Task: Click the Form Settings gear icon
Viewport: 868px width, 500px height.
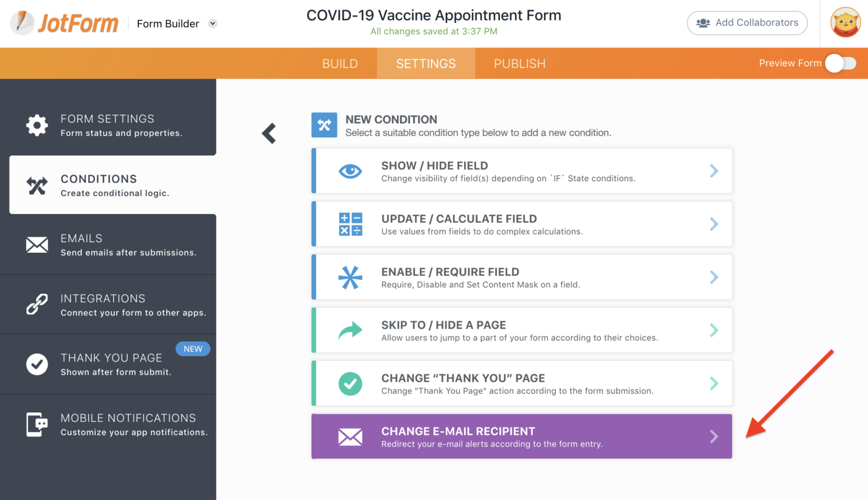Action: [x=37, y=125]
